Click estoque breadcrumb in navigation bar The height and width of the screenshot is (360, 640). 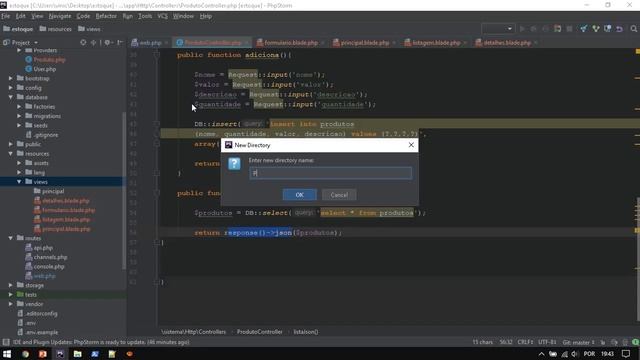coord(18,29)
